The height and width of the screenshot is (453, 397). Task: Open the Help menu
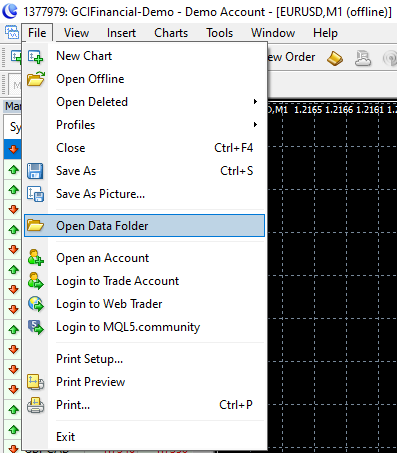click(325, 33)
